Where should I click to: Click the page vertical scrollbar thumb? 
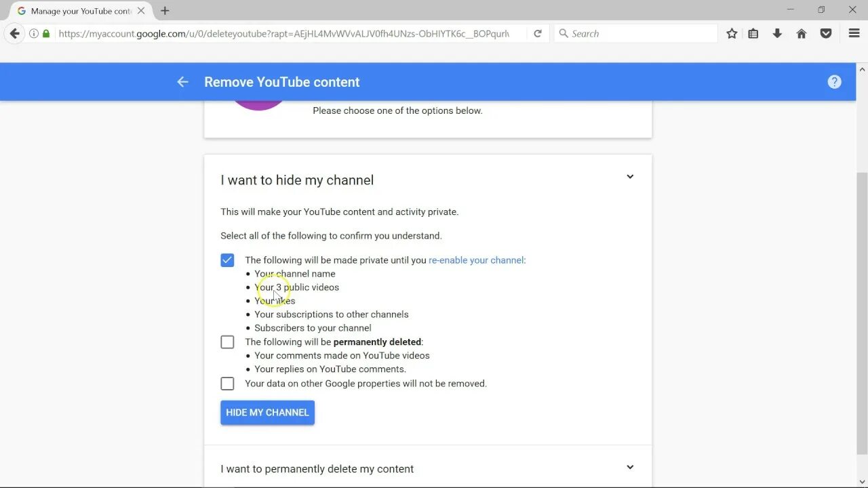coord(862,313)
